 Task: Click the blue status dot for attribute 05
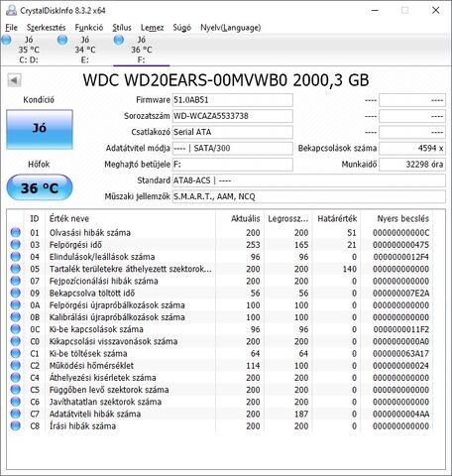click(x=15, y=269)
